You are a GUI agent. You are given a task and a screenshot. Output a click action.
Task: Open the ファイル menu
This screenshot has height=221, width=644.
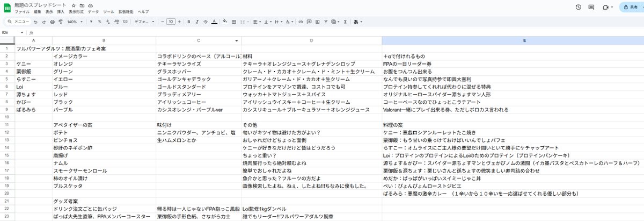23,11
